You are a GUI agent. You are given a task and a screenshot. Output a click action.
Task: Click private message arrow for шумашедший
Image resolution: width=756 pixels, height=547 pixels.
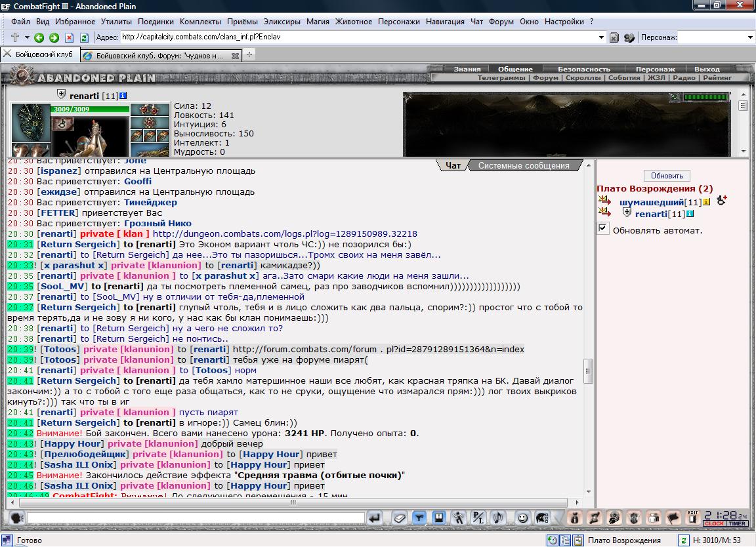click(x=604, y=200)
